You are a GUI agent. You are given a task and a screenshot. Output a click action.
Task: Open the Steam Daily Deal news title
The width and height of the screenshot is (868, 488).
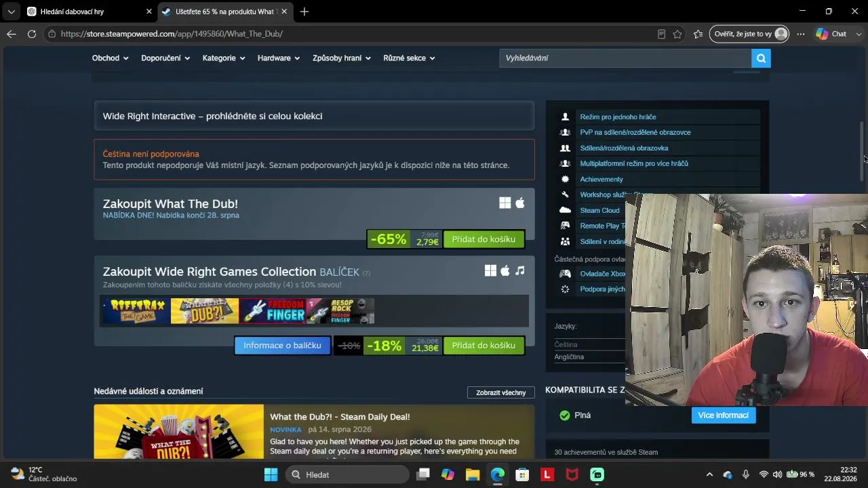pyautogui.click(x=340, y=417)
